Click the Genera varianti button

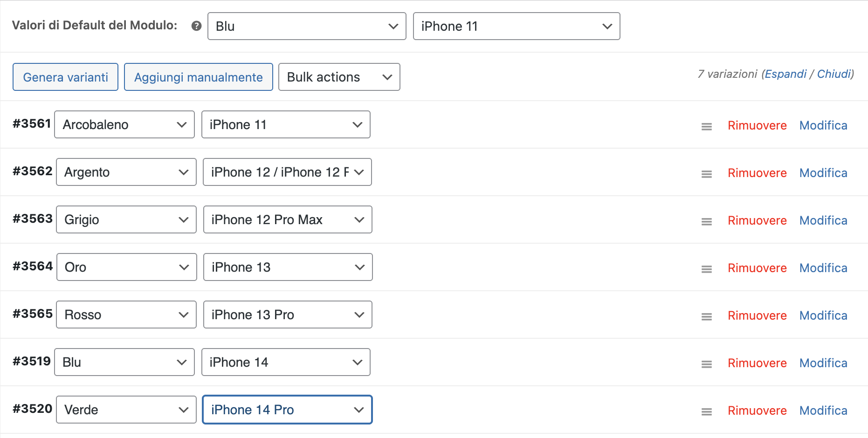point(65,77)
